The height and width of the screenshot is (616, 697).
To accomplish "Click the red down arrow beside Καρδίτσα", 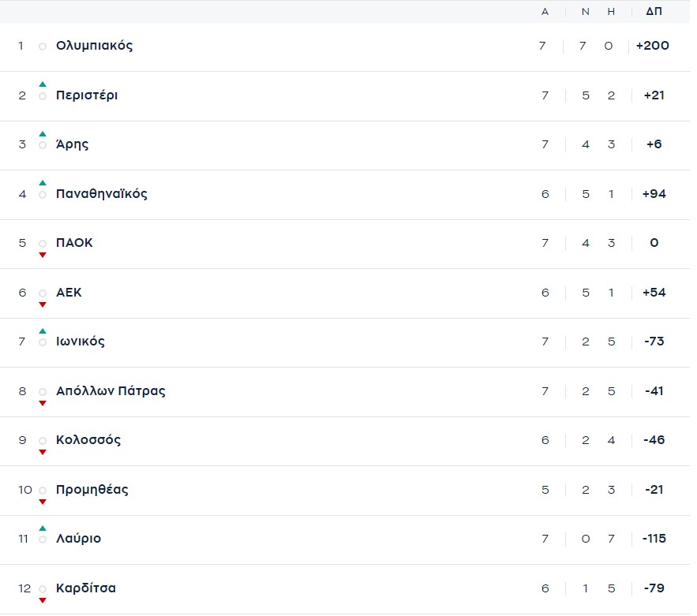I will (43, 600).
